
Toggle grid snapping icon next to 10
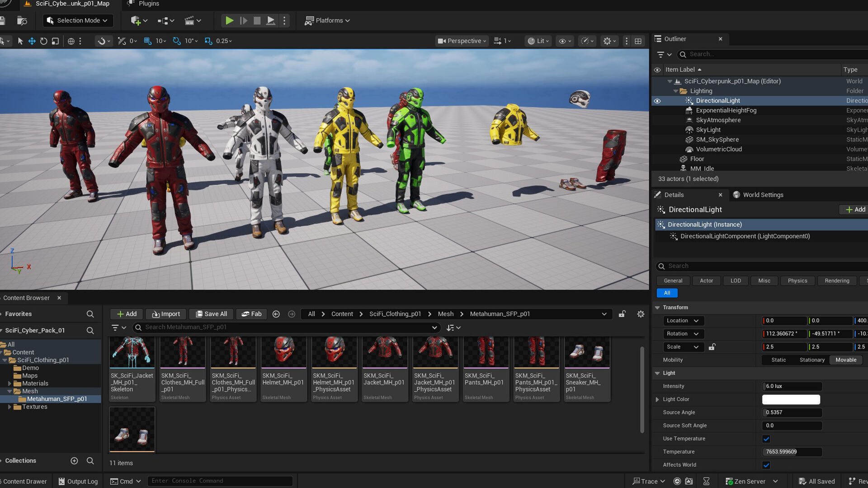pos(147,41)
